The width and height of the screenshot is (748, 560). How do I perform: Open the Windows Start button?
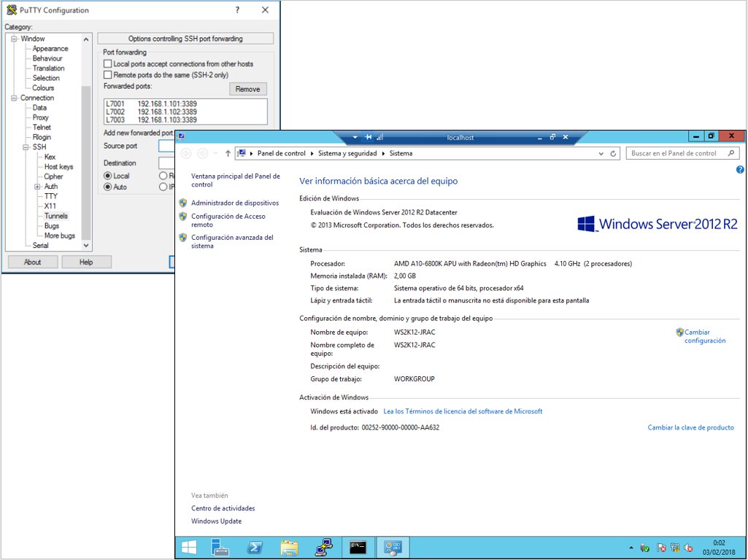189,548
